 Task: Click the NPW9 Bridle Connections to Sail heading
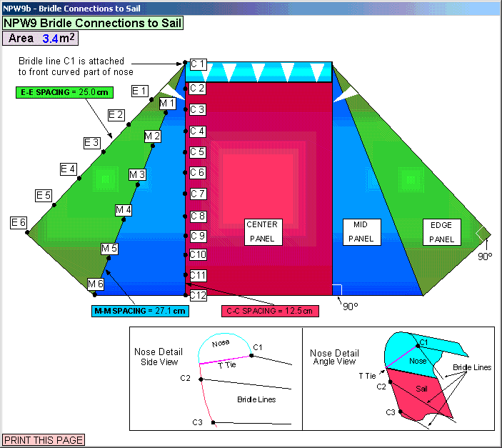point(93,23)
